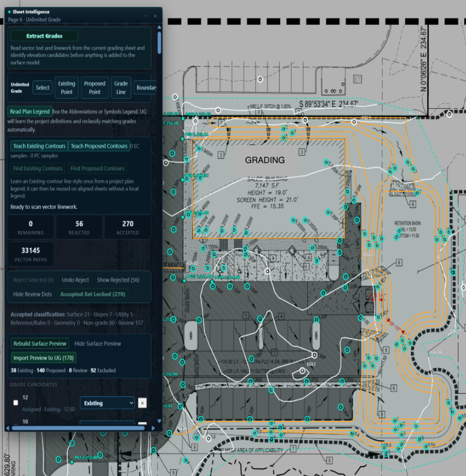Click the horizontal scrollbar right arrow in the panel

point(153,428)
